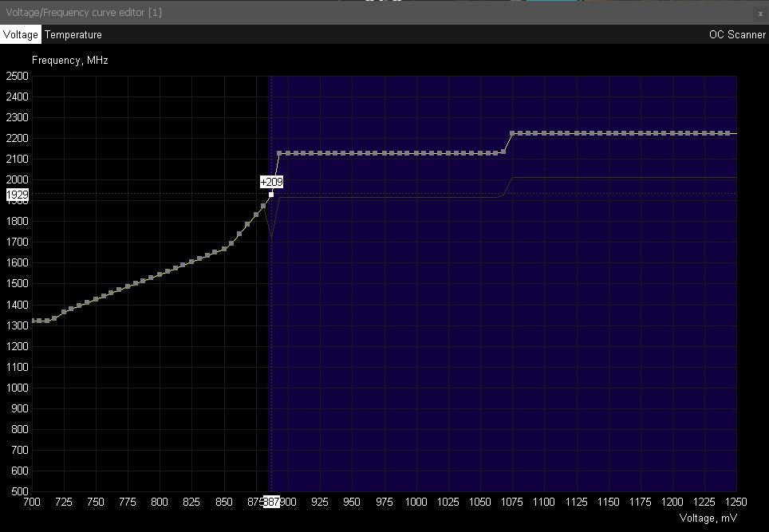Click the 1225 label on the voltage axis
This screenshot has height=532, width=769.
(x=704, y=502)
